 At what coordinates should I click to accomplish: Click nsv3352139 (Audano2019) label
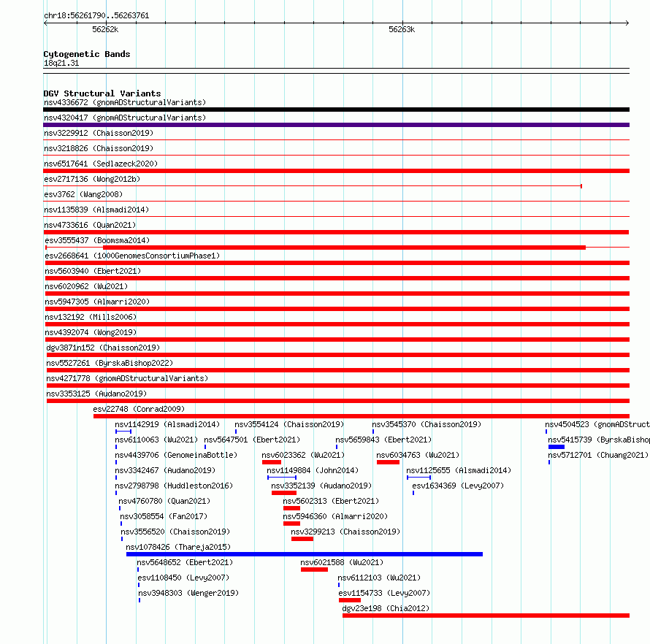[321, 486]
